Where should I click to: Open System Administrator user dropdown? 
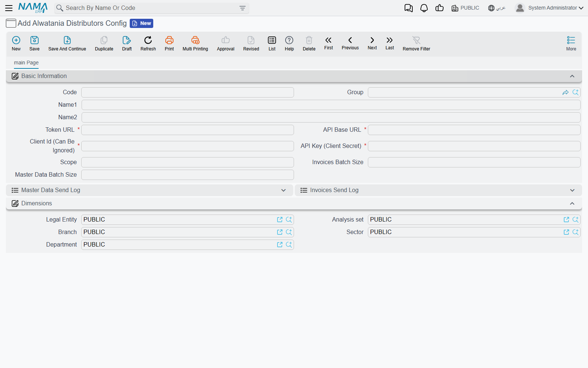(x=549, y=8)
